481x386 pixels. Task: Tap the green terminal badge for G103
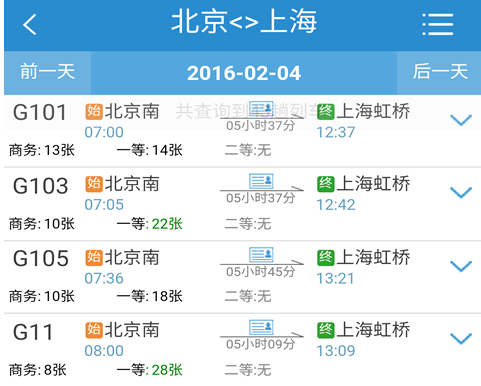[325, 184]
